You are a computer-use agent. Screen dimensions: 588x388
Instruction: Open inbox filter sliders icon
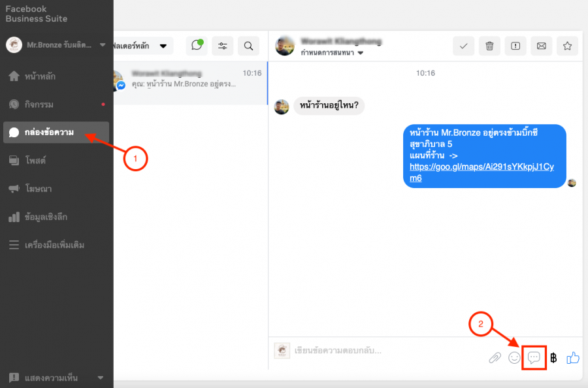pyautogui.click(x=223, y=46)
